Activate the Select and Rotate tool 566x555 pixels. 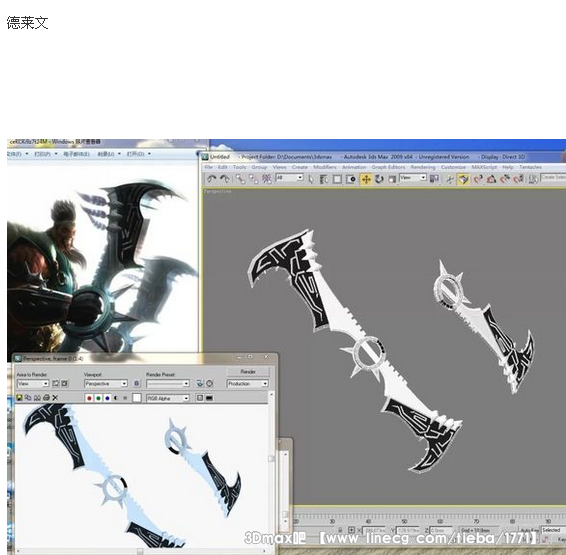[x=379, y=179]
